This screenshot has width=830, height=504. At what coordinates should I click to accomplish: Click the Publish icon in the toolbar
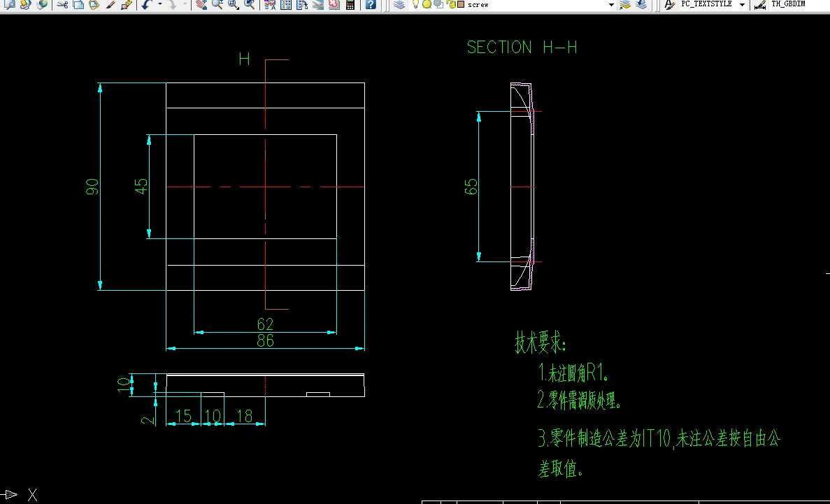click(x=25, y=4)
